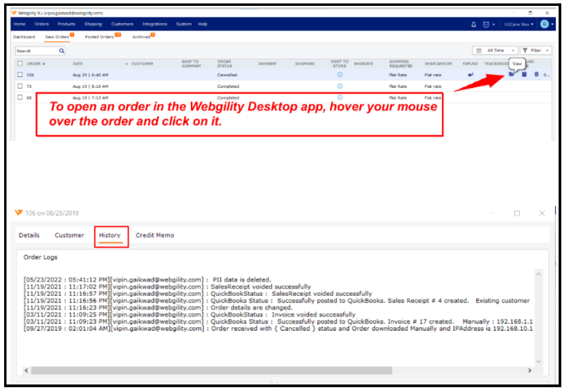Click the search magnifier icon
Screen dimensions: 566x392
click(62, 51)
